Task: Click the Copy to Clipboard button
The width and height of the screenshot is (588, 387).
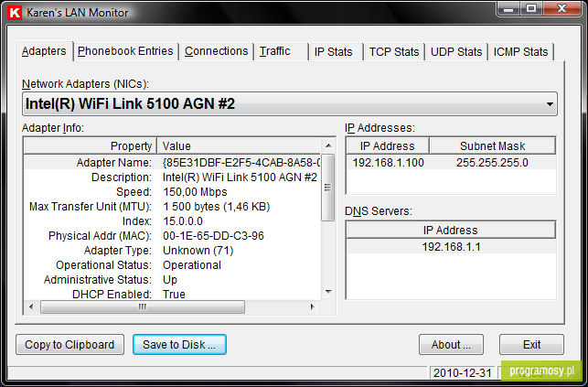Action: [x=69, y=344]
